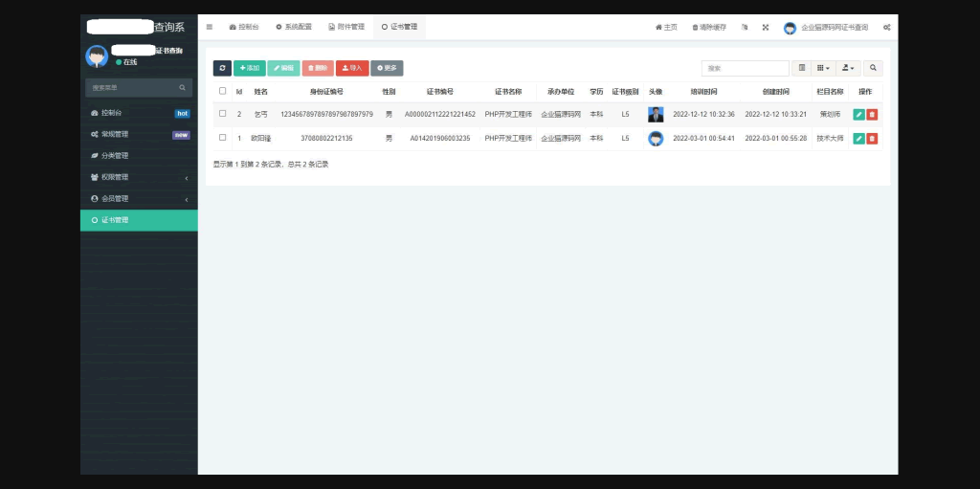980x489 pixels.
Task: Click the refresh table icon button
Action: pyautogui.click(x=222, y=68)
